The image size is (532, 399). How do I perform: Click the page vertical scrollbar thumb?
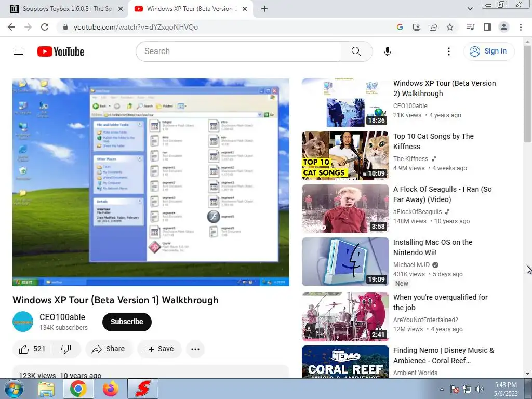(527, 95)
